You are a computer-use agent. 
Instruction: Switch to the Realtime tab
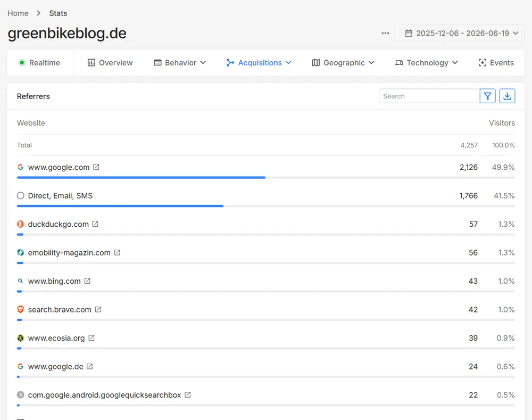pyautogui.click(x=39, y=63)
